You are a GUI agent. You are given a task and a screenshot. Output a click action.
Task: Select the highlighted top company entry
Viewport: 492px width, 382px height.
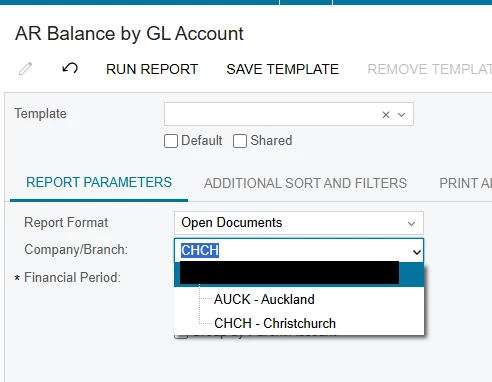(x=299, y=275)
